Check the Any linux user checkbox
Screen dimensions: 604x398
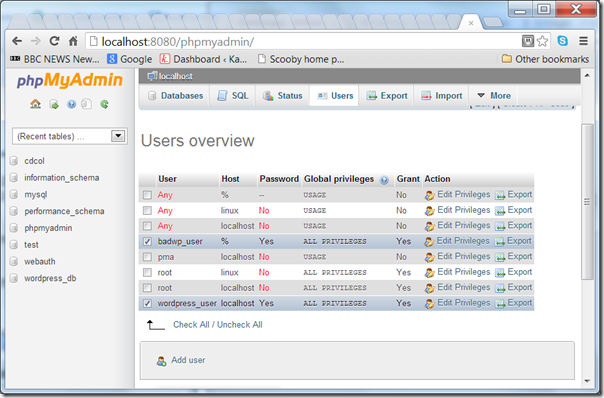(147, 210)
